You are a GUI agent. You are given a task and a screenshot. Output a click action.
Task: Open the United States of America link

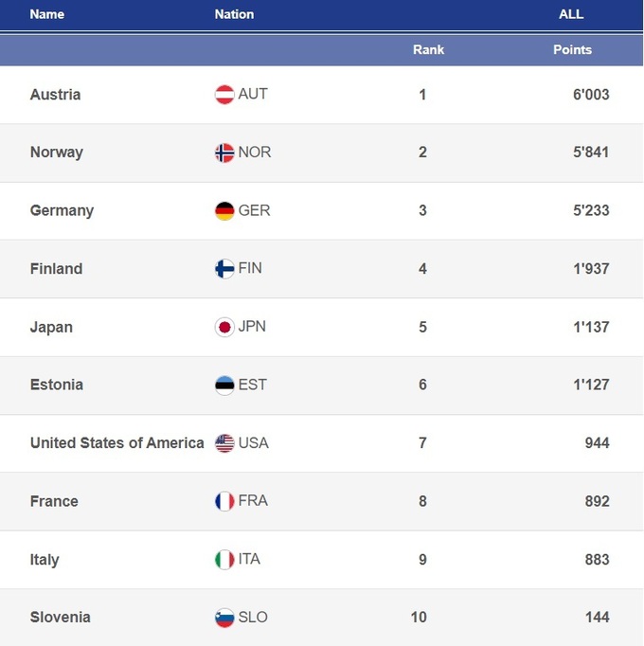116,443
